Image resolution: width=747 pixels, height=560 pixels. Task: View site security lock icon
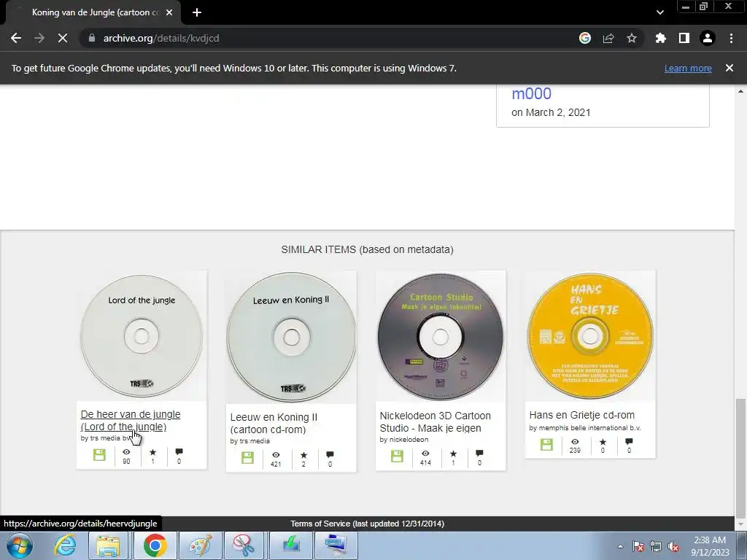pyautogui.click(x=91, y=38)
